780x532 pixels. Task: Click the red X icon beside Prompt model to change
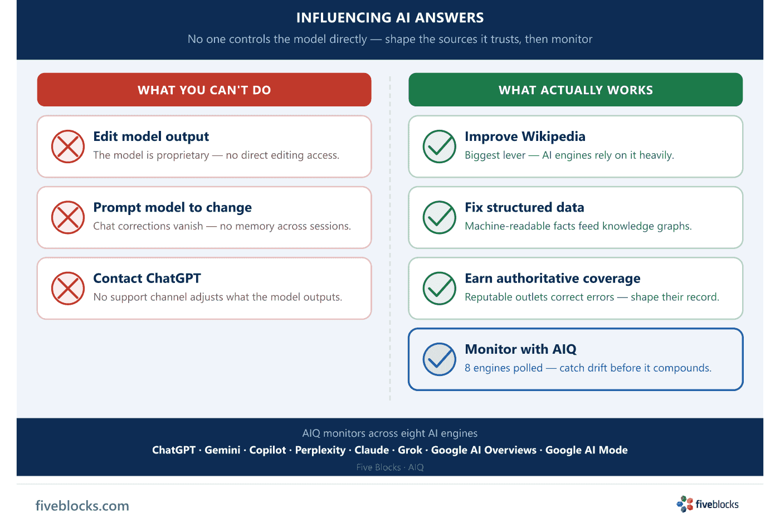68,217
